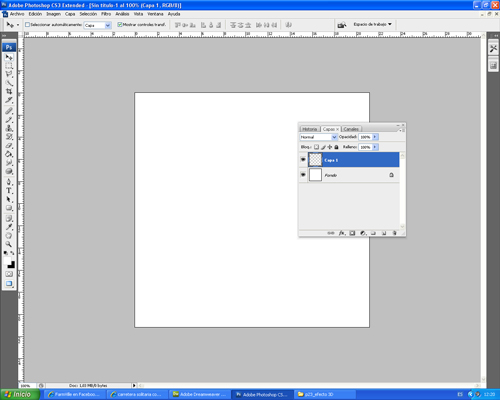
Task: Open the Imagen menu
Action: 53,14
